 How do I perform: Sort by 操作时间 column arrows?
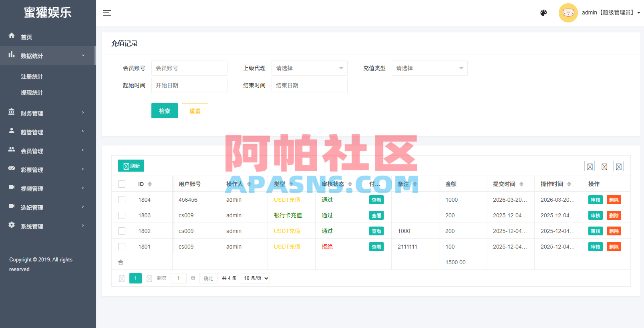tap(569, 184)
